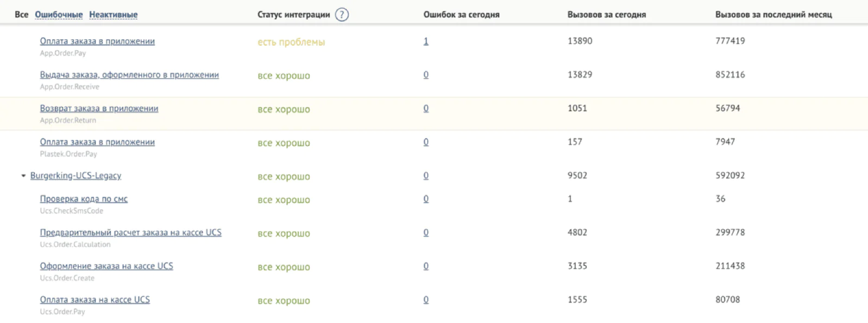
Task: Collapse the Burgerking-UCS-Legacy group
Action: pyautogui.click(x=23, y=176)
